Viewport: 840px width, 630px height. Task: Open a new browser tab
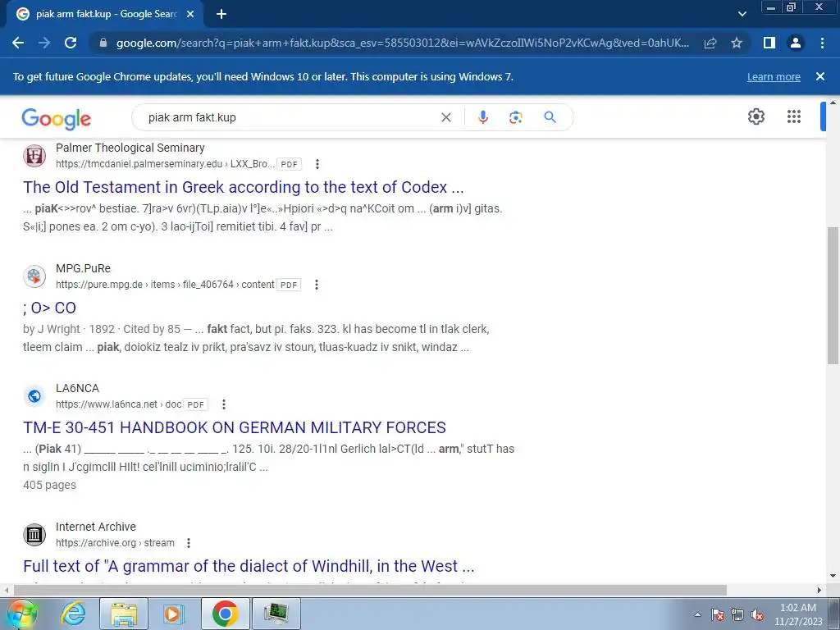click(221, 15)
